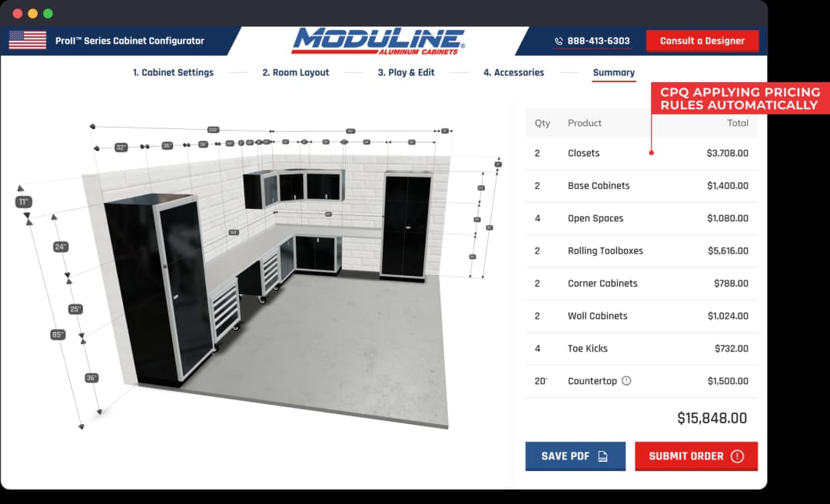Viewport: 830px width, 504px height.
Task: Click the upper wall cabinets in corner
Action: click(x=294, y=187)
